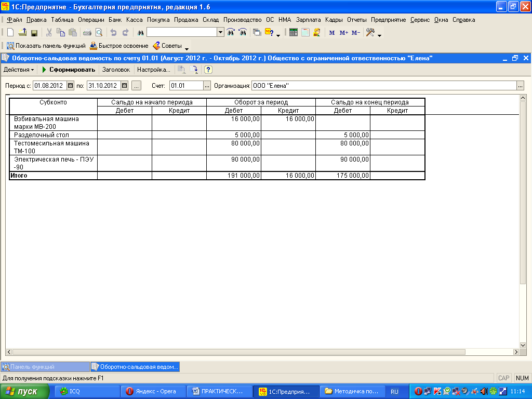This screenshot has height=399, width=532.
Task: Click the M- memory subtract button
Action: [x=355, y=33]
